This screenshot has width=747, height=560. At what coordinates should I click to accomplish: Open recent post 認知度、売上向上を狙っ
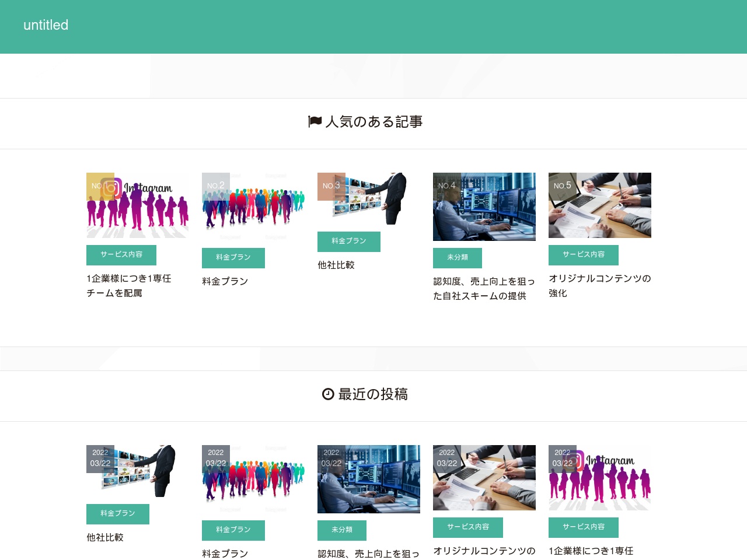coord(368,554)
